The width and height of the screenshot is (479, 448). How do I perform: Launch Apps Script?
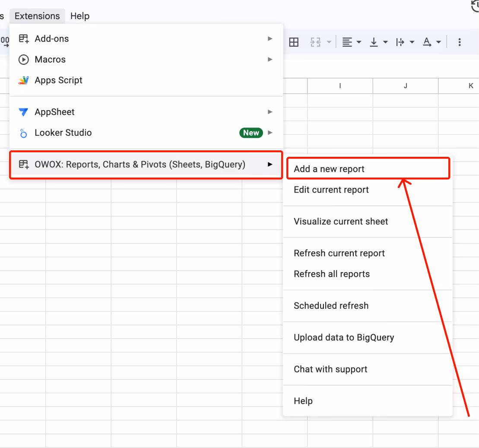coord(146,80)
